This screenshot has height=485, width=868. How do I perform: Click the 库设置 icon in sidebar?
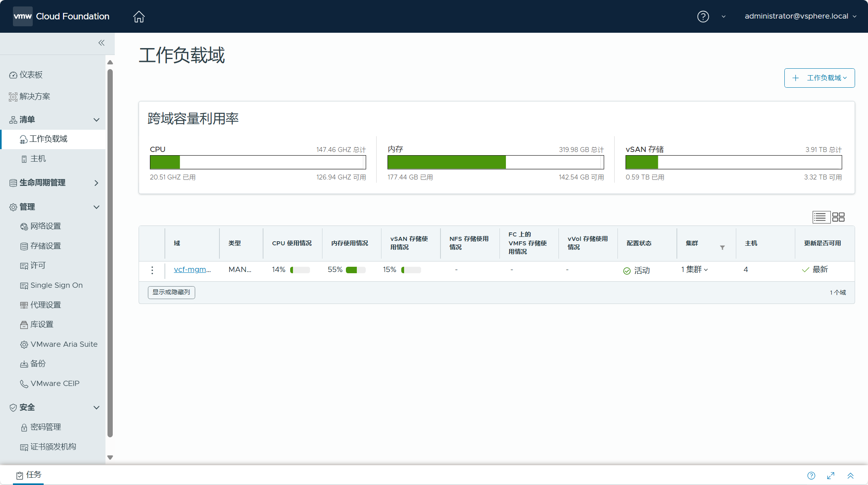point(24,325)
